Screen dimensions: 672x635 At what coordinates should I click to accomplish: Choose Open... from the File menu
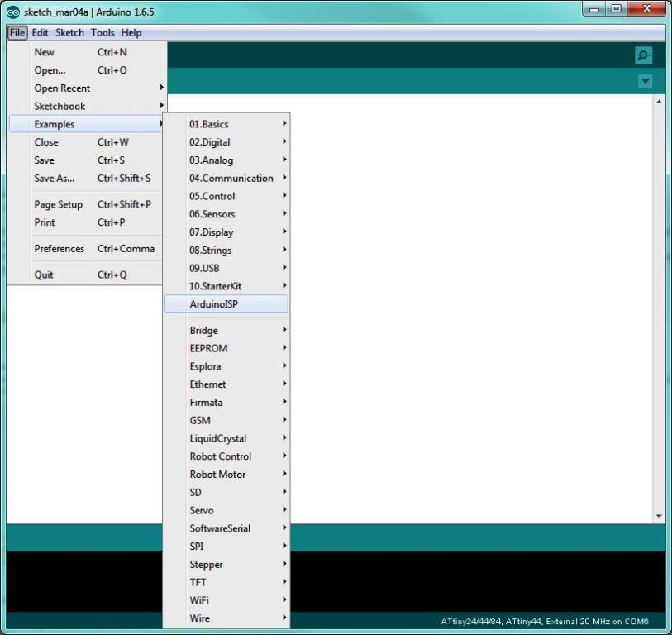tap(86, 70)
